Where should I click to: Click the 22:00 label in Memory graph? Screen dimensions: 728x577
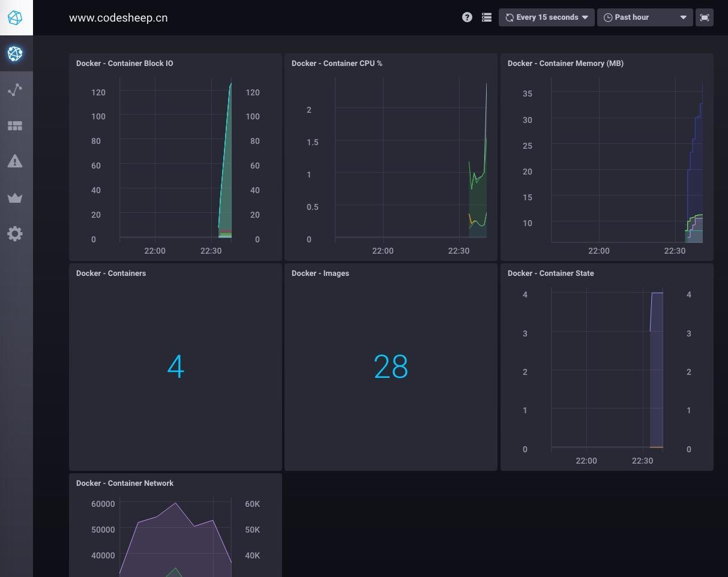[x=599, y=251]
